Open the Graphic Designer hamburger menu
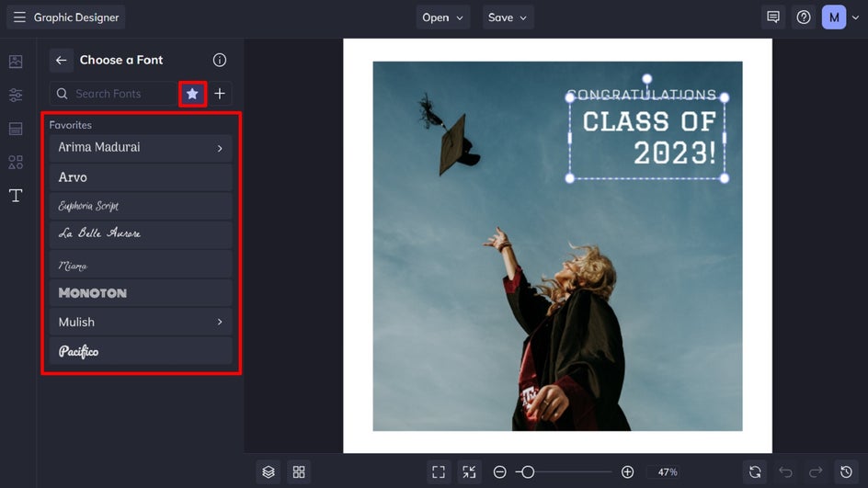Image resolution: width=868 pixels, height=488 pixels. 19,17
